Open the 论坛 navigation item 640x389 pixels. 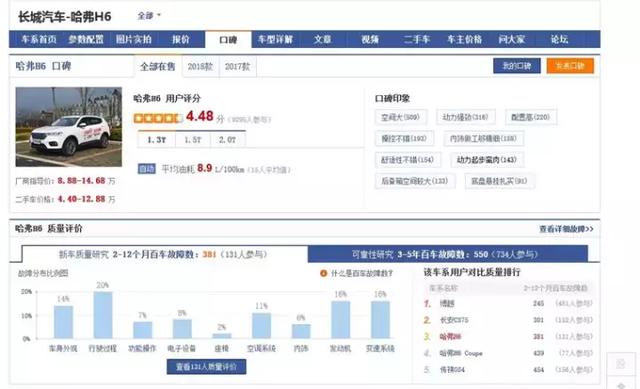[x=559, y=39]
